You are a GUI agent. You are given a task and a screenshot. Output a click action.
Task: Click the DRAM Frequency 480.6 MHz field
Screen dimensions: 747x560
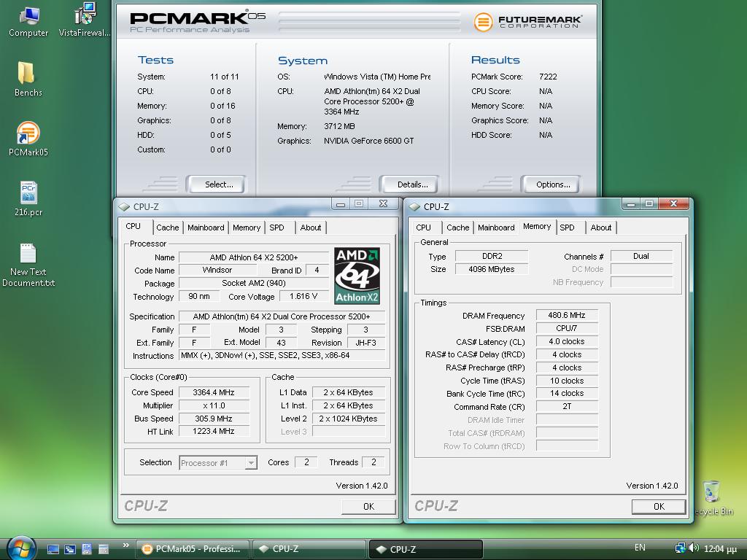[x=566, y=315]
